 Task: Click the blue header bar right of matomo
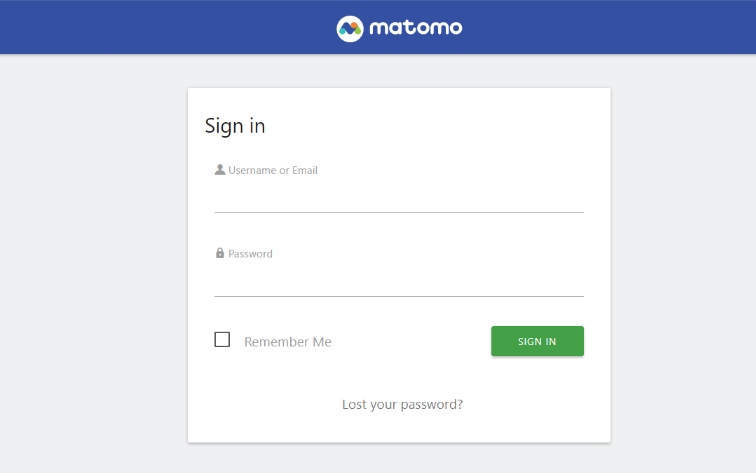tap(608, 27)
